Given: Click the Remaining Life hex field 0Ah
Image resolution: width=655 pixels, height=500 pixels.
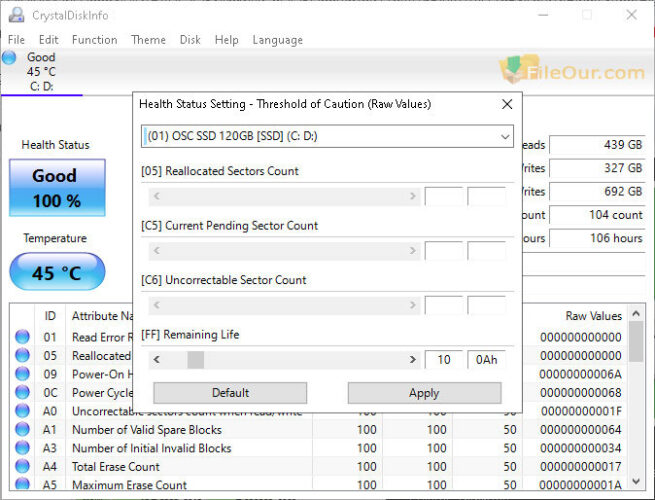Looking at the screenshot, I should (x=487, y=360).
